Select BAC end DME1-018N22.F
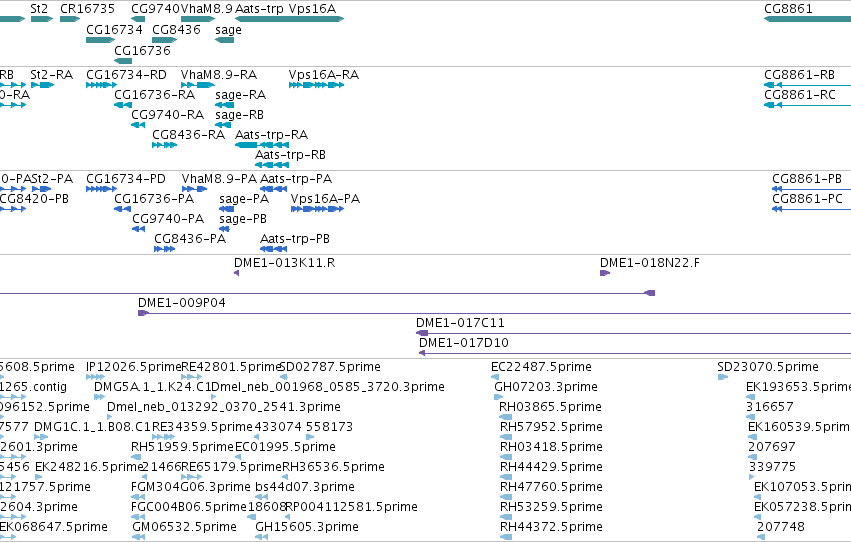851x542 pixels. tap(605, 273)
